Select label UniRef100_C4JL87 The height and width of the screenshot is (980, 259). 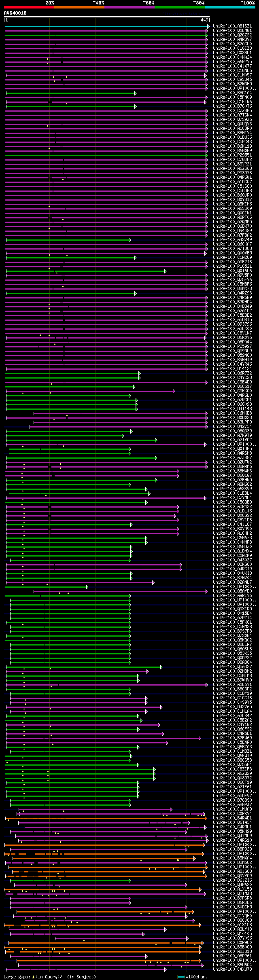(232, 525)
